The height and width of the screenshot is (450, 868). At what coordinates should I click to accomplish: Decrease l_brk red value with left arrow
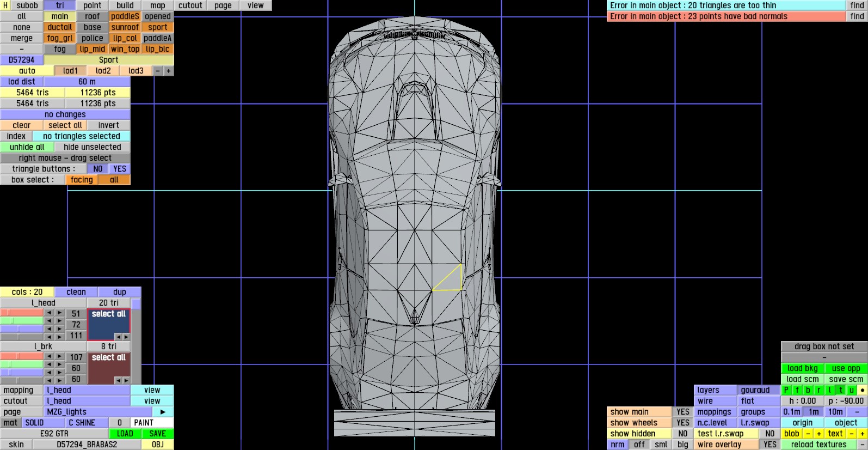49,356
